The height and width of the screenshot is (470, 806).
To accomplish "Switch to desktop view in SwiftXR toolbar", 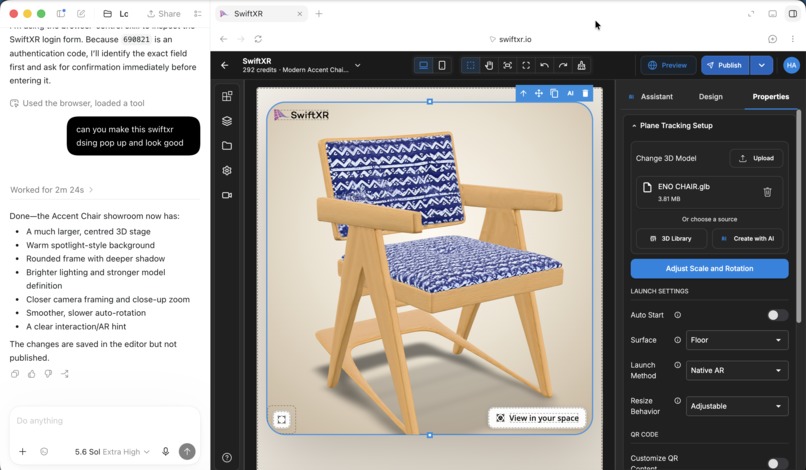I will pos(423,65).
